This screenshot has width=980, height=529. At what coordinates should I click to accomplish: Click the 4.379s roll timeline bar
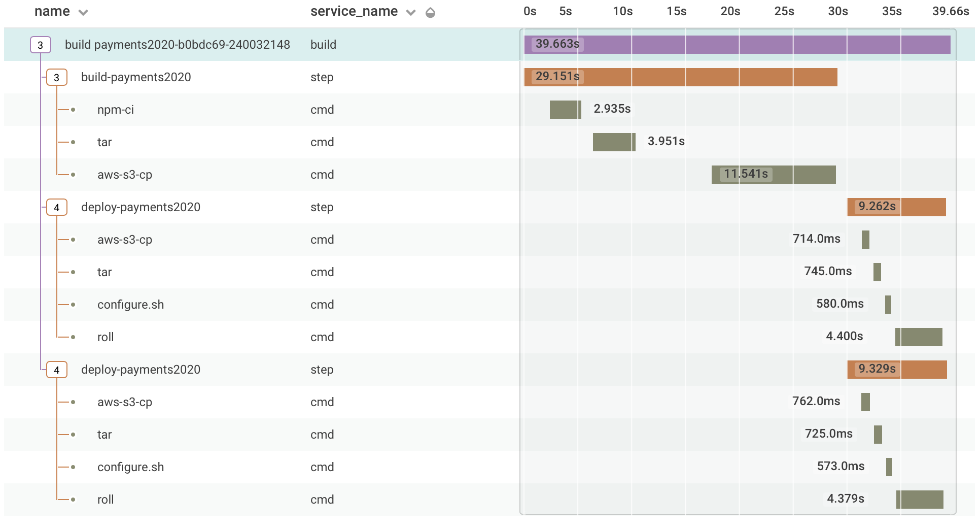(920, 500)
